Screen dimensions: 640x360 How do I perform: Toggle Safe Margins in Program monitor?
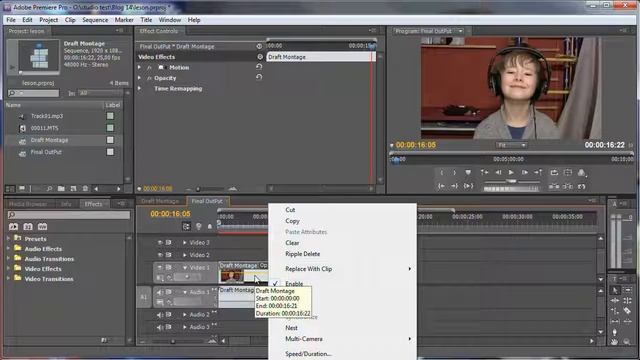point(568,173)
